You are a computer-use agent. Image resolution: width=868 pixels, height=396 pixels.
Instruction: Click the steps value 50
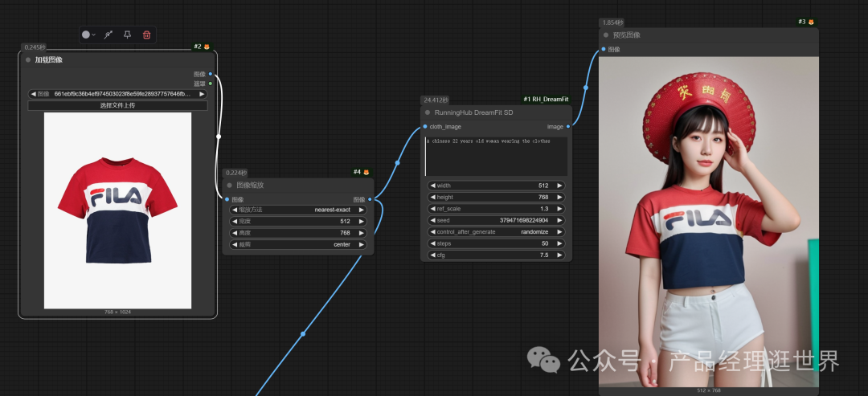click(545, 243)
